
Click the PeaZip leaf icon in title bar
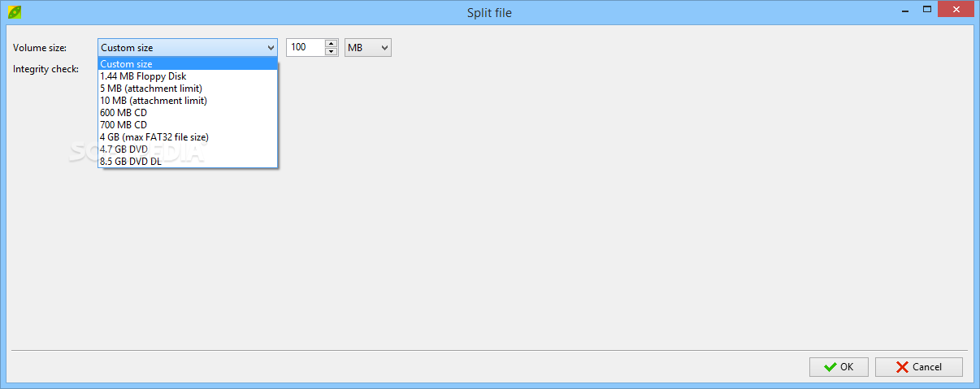[14, 12]
